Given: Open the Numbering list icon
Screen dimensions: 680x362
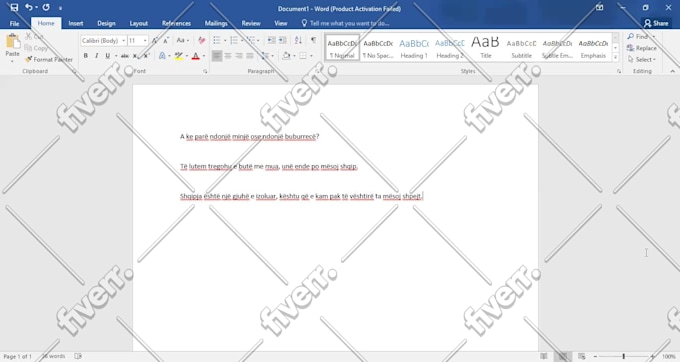Looking at the screenshot, I should [x=234, y=40].
